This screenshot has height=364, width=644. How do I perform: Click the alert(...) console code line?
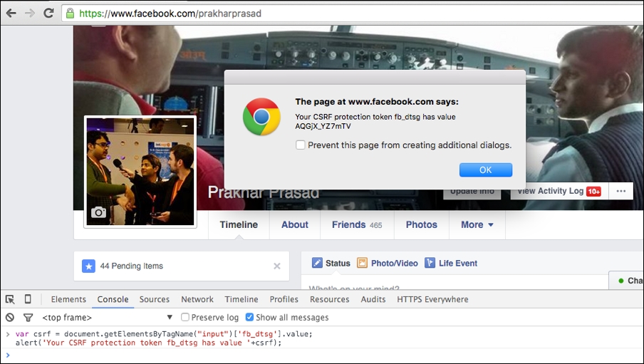[149, 343]
